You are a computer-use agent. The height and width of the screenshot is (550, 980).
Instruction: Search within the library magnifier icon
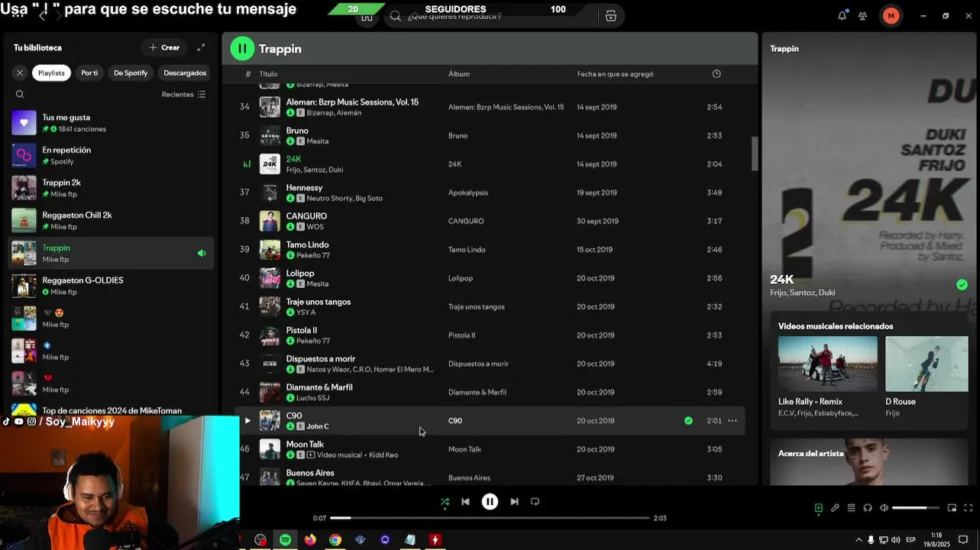pyautogui.click(x=20, y=95)
